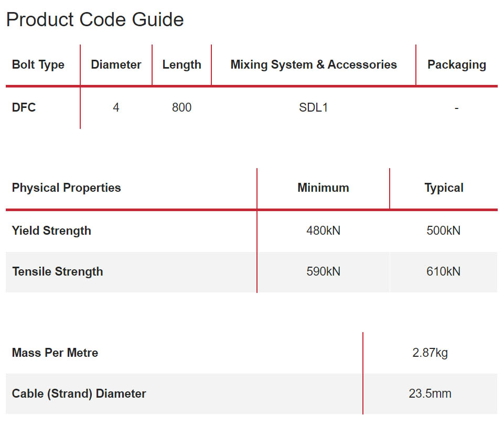The width and height of the screenshot is (504, 427).
Task: Click the 2.87kg mass value
Action: point(430,353)
